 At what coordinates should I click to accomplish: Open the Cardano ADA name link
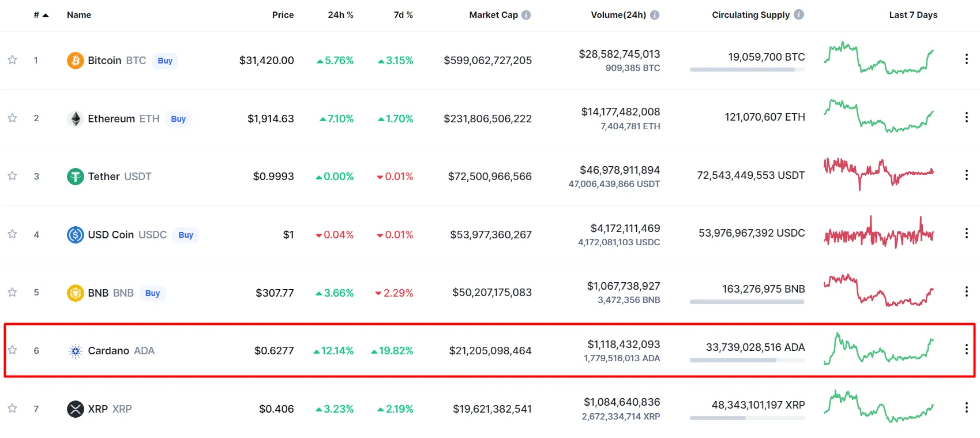(x=121, y=351)
